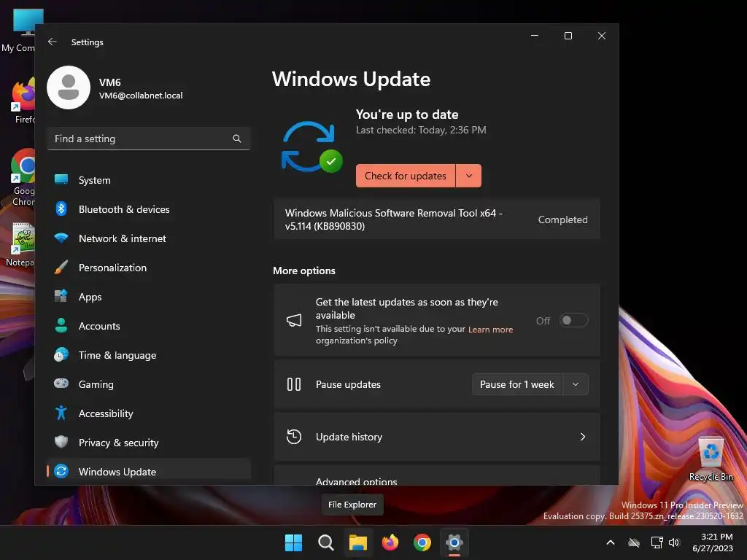Show hidden system tray icons
747x560 pixels.
tap(611, 542)
